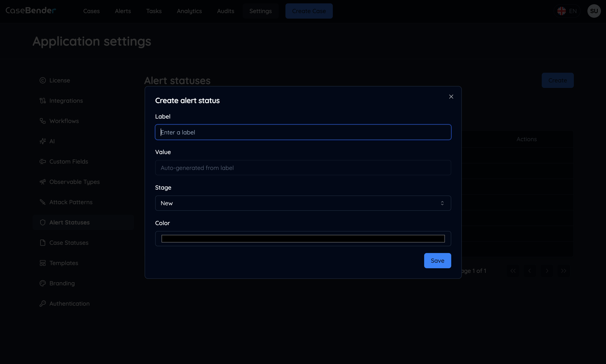Screen dimensions: 606x364
Task: Open the Color picker swatch
Action: [303, 238]
